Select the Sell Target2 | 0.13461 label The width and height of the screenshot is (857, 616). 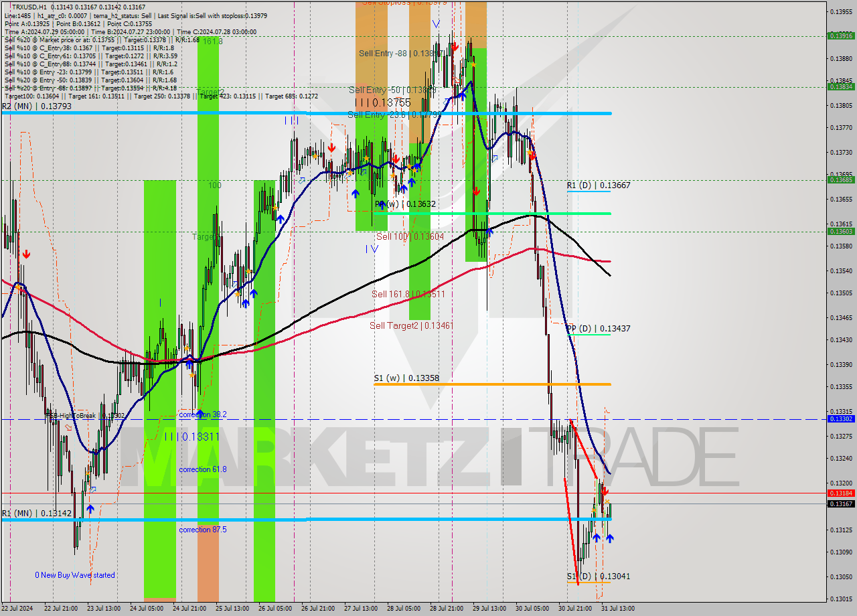click(x=411, y=325)
